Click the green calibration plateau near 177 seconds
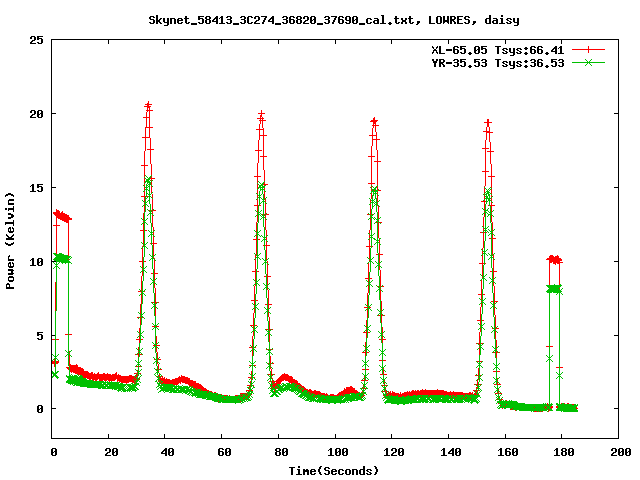 [554, 289]
